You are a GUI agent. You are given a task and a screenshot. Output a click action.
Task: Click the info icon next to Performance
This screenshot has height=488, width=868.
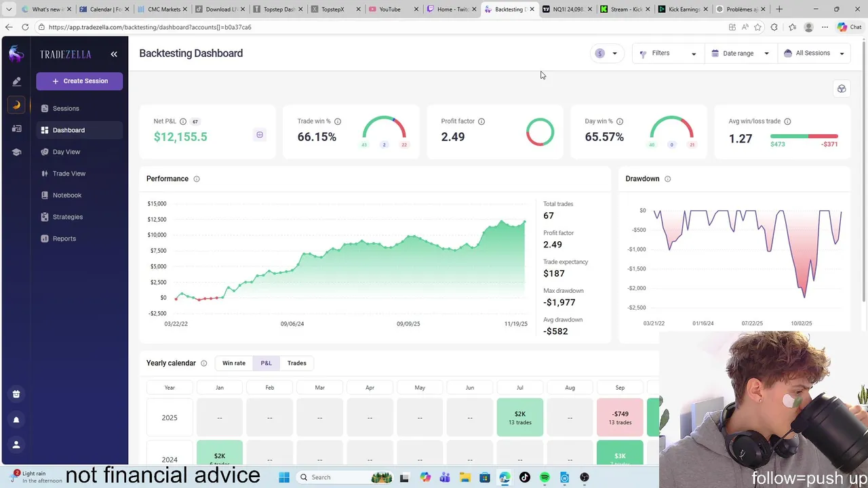197,179
